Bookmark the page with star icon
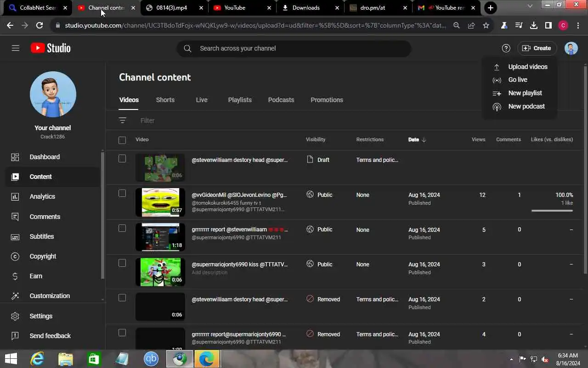This screenshot has height=368, width=588. point(486,26)
